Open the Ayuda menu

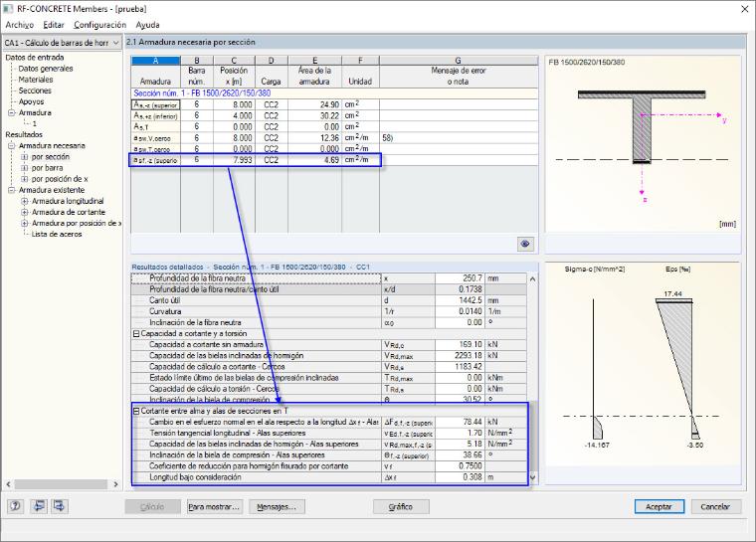(x=147, y=25)
